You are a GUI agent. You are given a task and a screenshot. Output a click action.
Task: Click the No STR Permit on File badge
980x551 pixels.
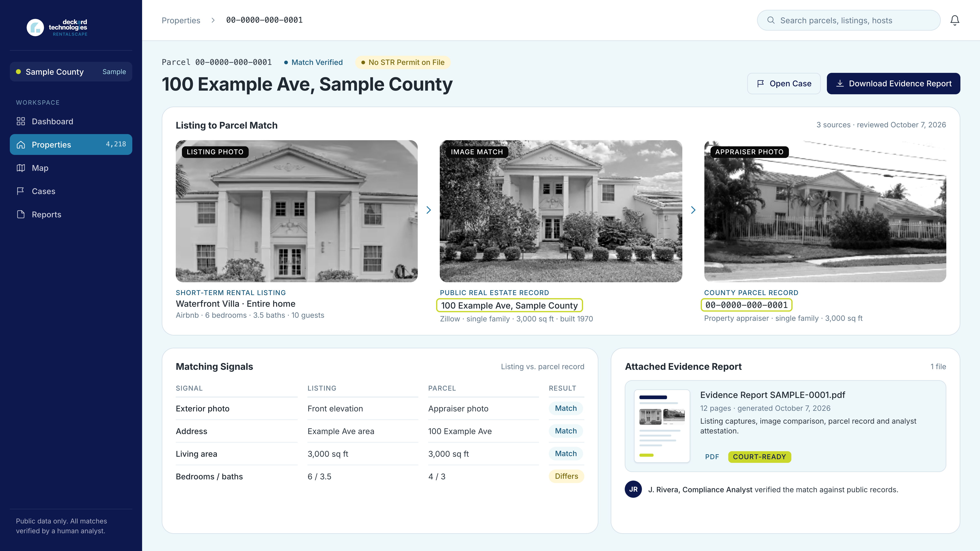coord(403,62)
